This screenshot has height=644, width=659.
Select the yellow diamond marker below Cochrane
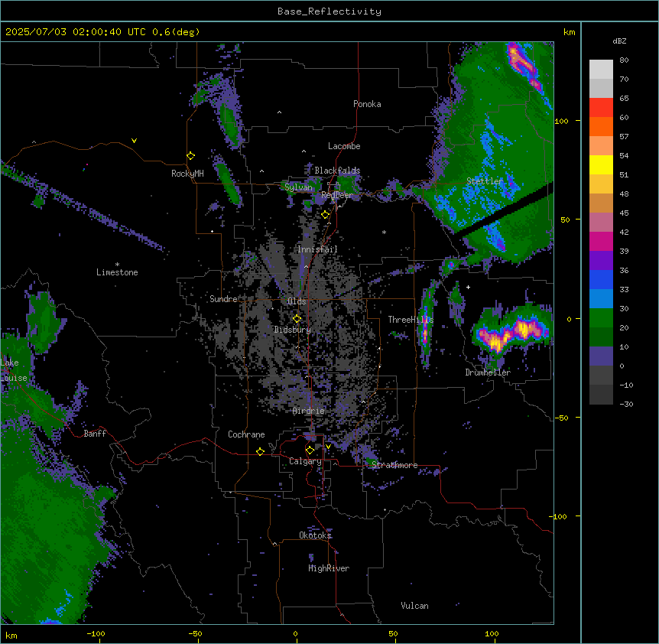[260, 451]
